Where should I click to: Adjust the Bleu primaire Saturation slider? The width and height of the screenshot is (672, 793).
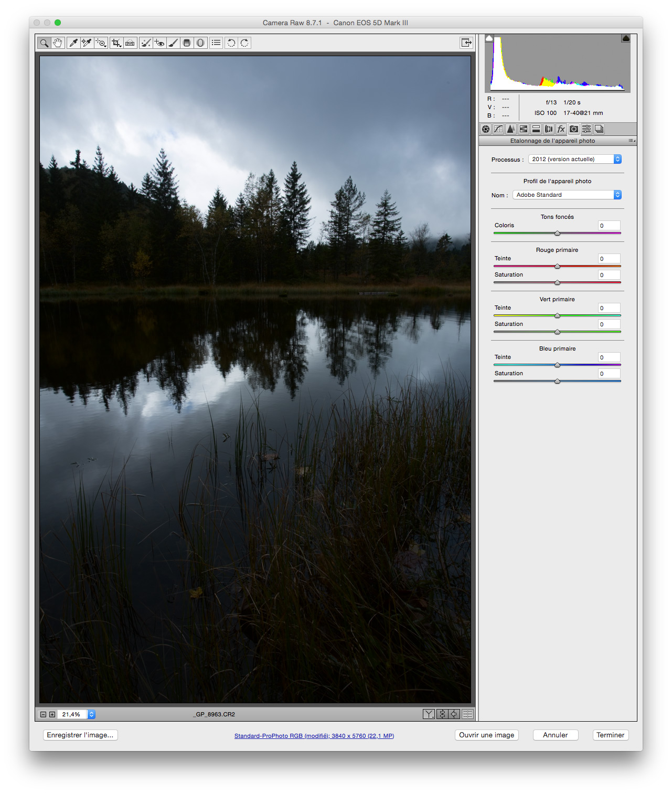coord(558,381)
